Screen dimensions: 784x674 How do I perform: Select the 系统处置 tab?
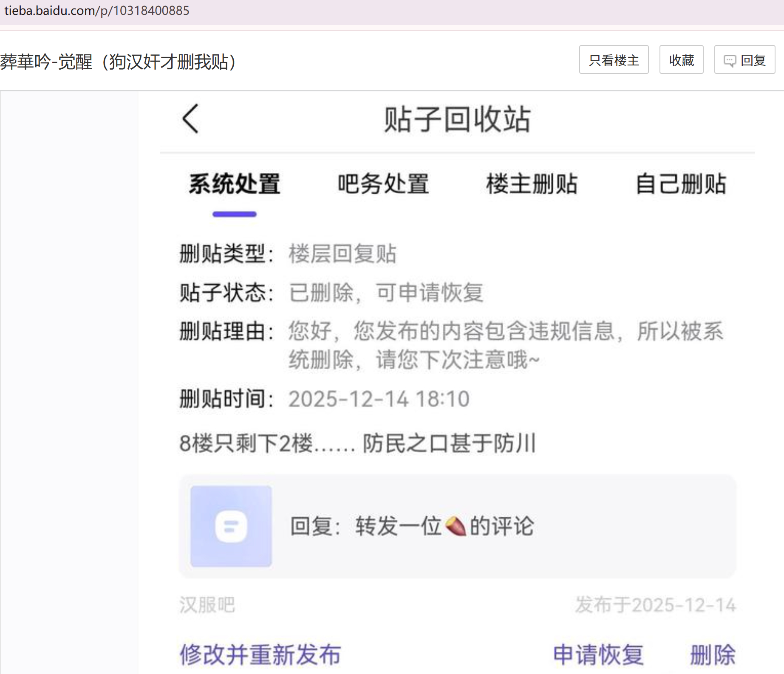coord(235,184)
